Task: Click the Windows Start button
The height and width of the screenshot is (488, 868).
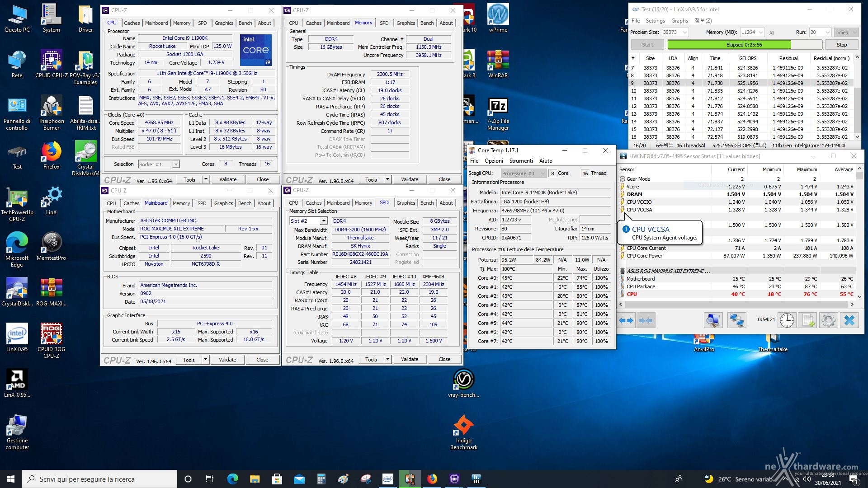Action: pyautogui.click(x=11, y=479)
